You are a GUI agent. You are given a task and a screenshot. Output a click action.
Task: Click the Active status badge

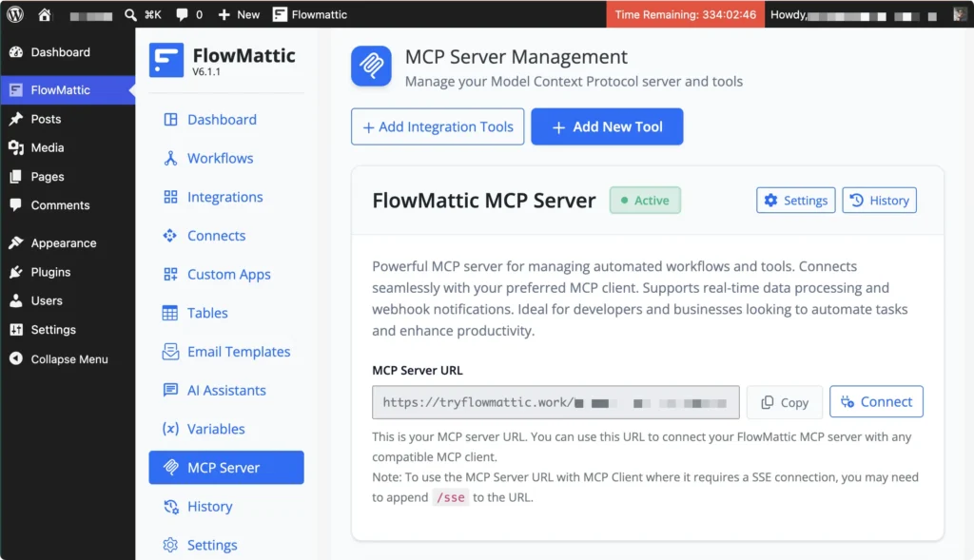(645, 200)
